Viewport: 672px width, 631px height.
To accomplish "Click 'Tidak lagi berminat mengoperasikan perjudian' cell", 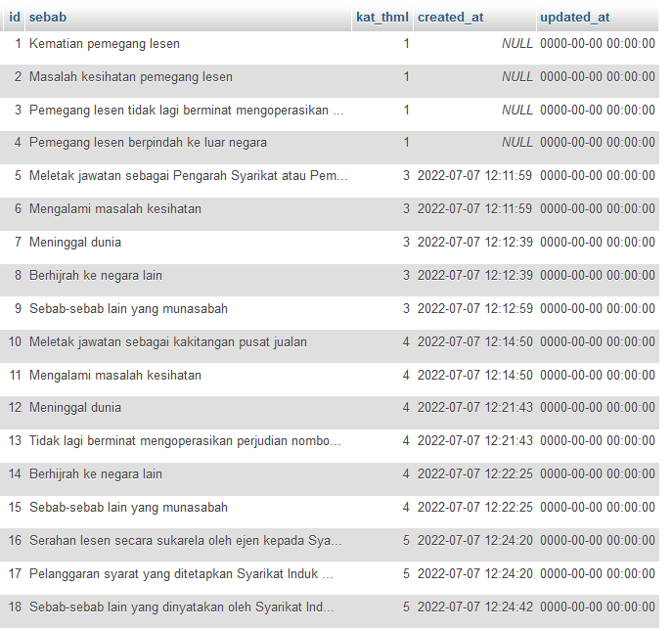I will click(x=186, y=441).
